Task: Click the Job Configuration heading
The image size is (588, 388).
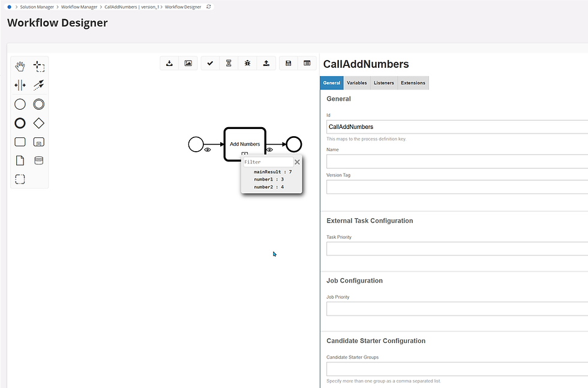Action: pos(355,281)
